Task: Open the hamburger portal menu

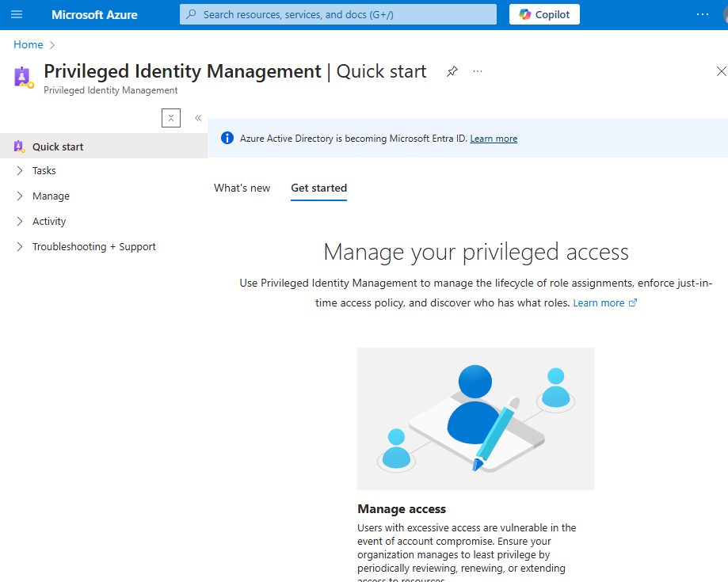Action: [17, 14]
